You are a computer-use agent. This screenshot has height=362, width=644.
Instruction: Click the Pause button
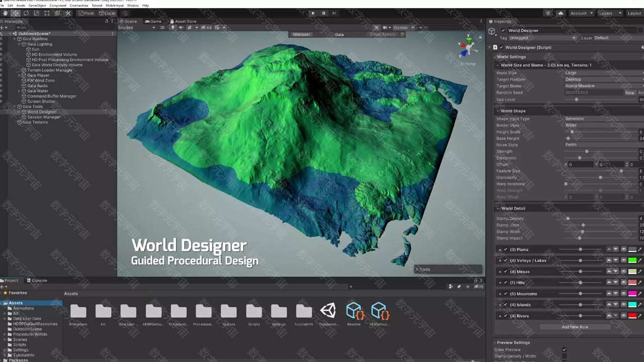pyautogui.click(x=324, y=13)
